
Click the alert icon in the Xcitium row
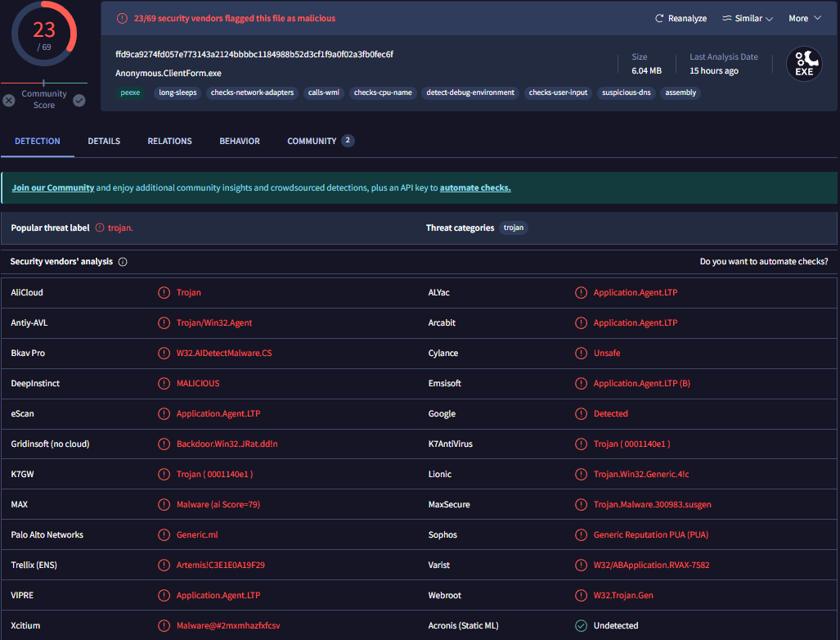(164, 625)
